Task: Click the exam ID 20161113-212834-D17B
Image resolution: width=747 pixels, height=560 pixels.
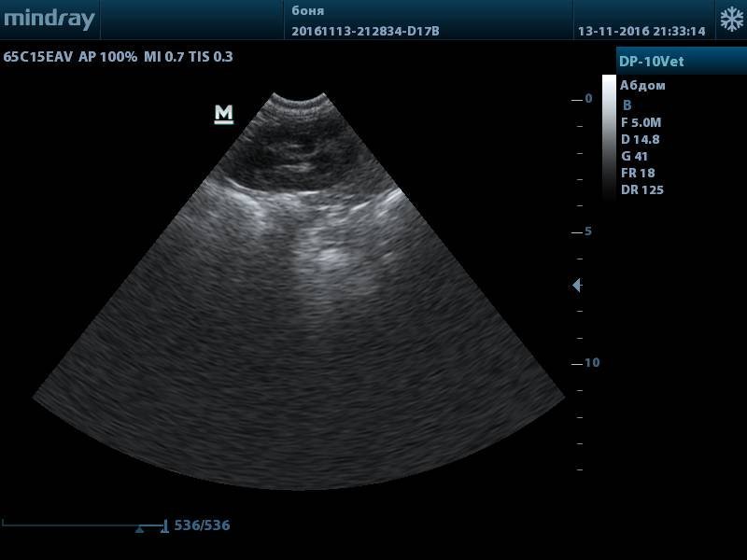Action: click(x=365, y=31)
